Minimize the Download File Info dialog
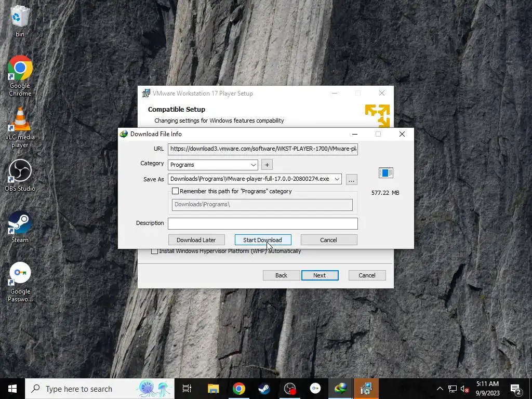Viewport: 532px width, 399px height. tap(355, 134)
